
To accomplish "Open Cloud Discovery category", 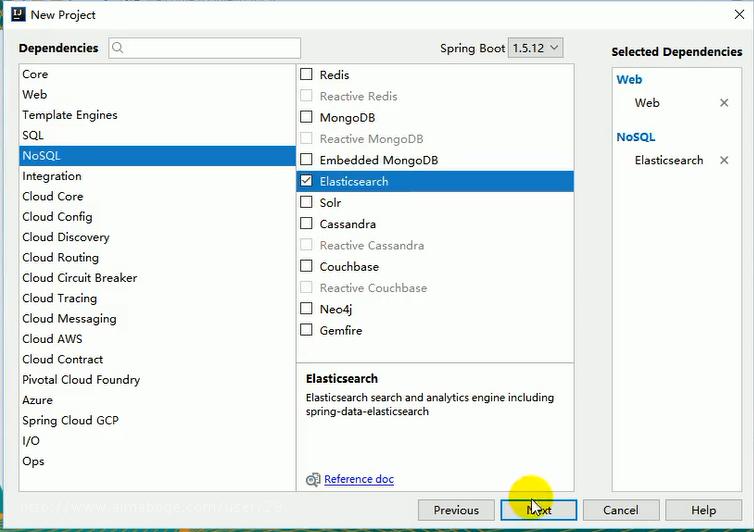I will tap(157, 237).
